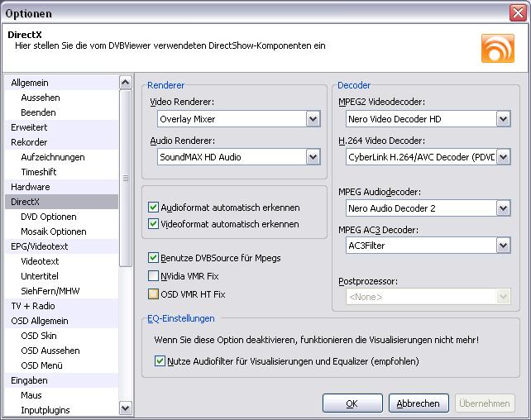Select OSD Allgemein in the sidebar
531x420 pixels.
click(62, 321)
